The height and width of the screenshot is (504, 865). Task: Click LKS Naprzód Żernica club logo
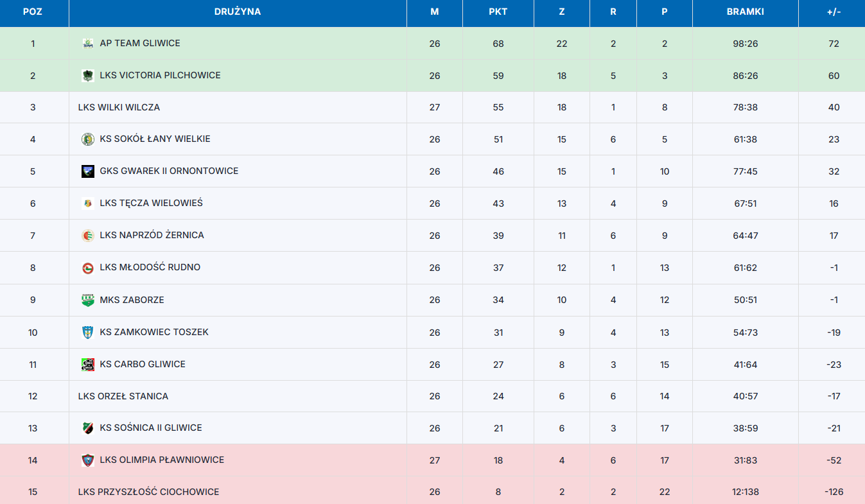(88, 236)
